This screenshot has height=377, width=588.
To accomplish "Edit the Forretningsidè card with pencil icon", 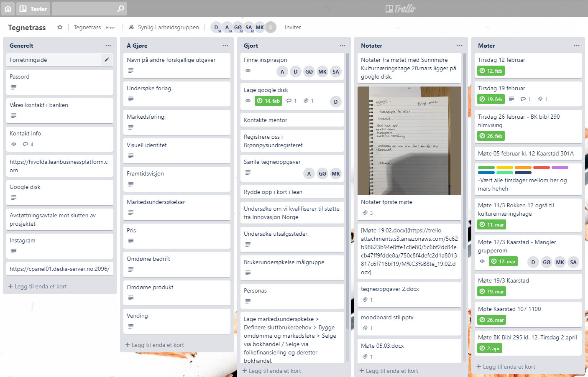I will tap(107, 60).
